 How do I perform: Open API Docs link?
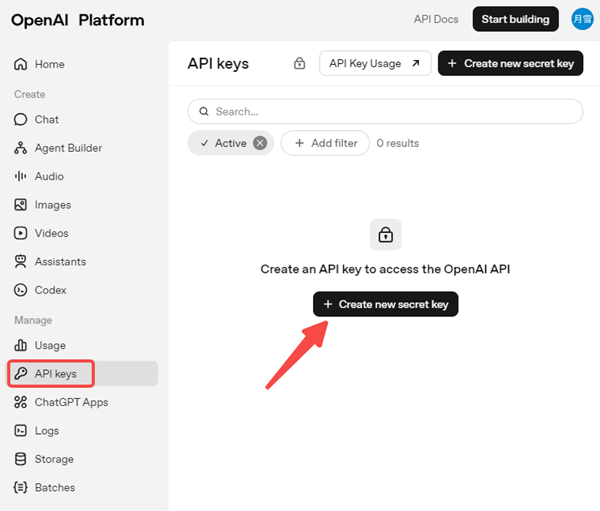pos(436,19)
